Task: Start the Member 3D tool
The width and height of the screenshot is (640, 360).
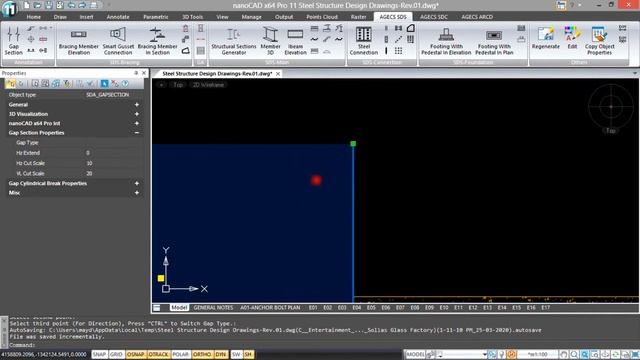Action: click(270, 41)
